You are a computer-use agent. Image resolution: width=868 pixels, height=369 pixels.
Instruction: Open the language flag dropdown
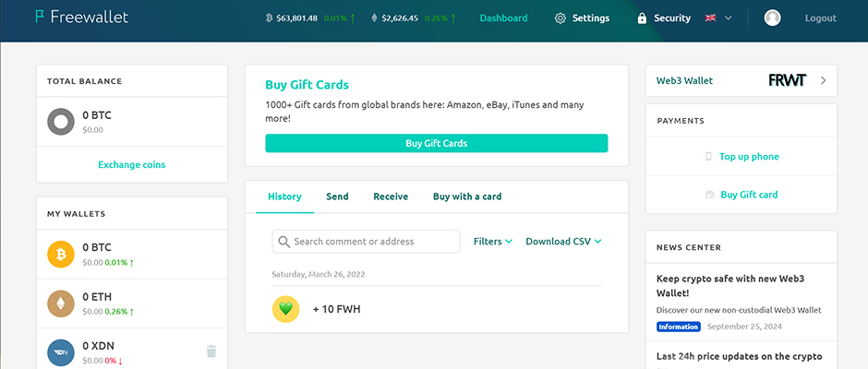click(x=717, y=18)
